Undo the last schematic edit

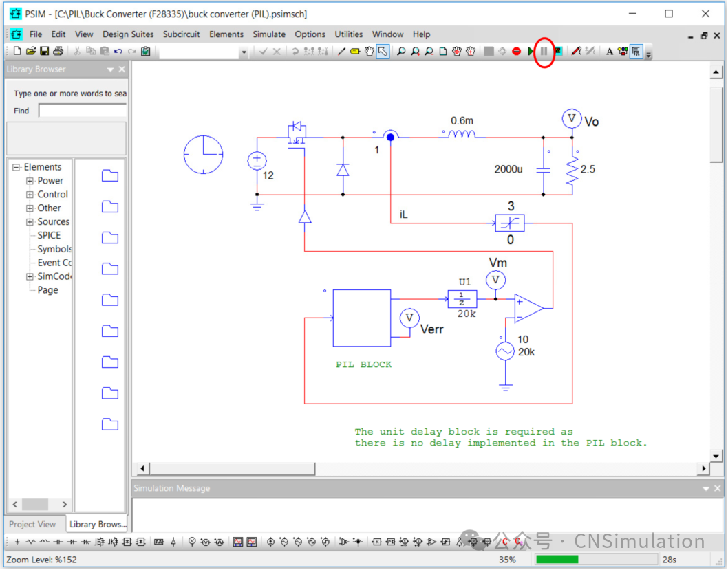[x=116, y=51]
